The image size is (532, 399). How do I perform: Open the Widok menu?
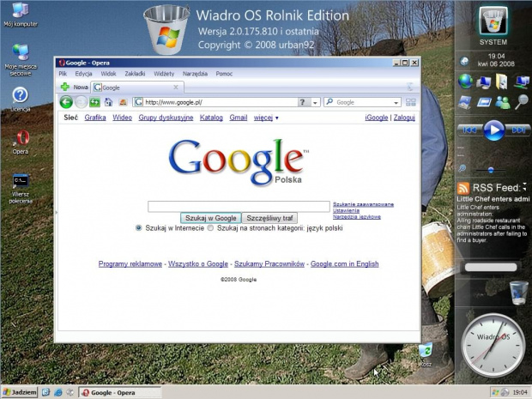[108, 74]
